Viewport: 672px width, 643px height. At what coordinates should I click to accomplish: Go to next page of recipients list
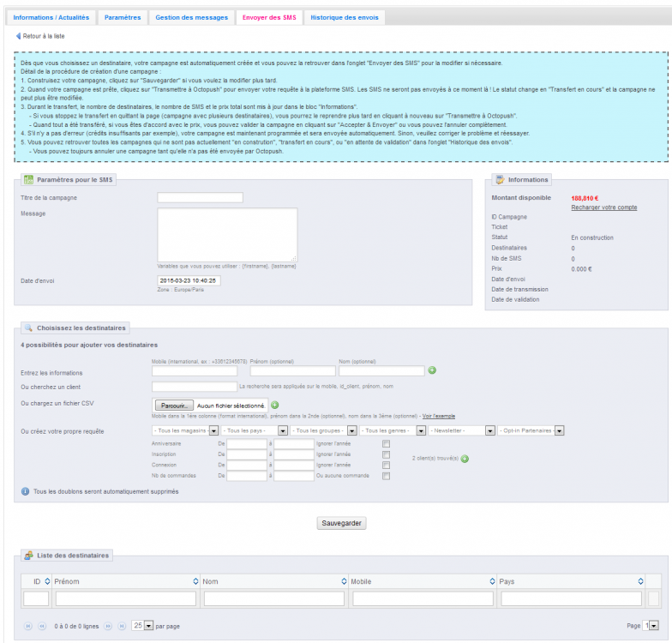pyautogui.click(x=108, y=626)
